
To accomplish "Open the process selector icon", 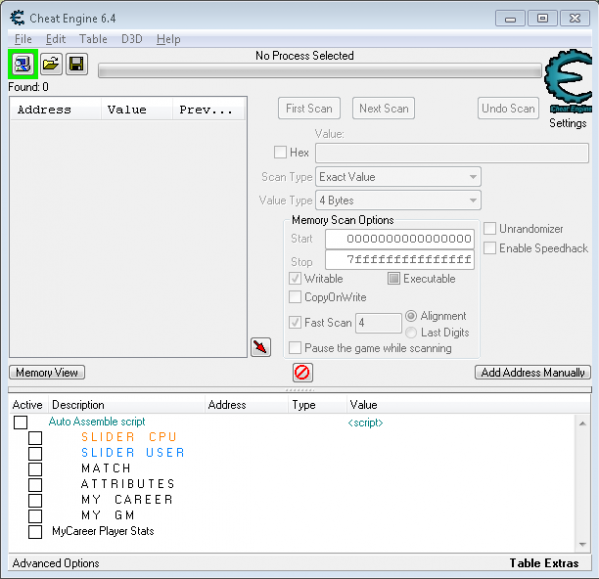I will (23, 64).
